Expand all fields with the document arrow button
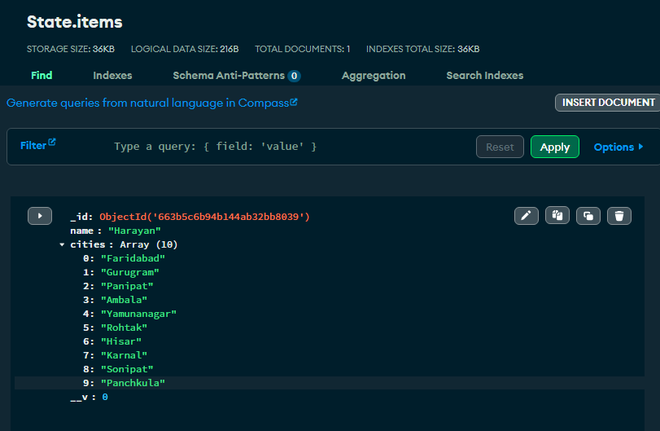660x431 pixels. click(39, 215)
